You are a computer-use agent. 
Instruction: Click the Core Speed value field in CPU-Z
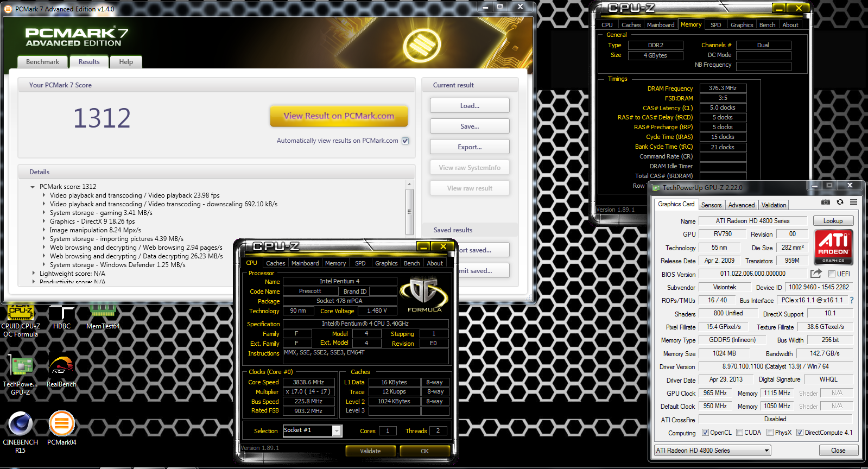click(x=308, y=382)
